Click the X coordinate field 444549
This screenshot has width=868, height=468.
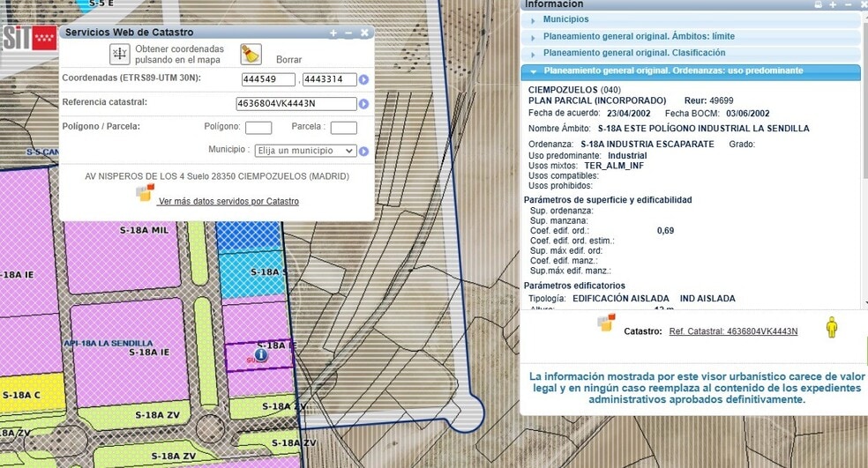(x=268, y=79)
